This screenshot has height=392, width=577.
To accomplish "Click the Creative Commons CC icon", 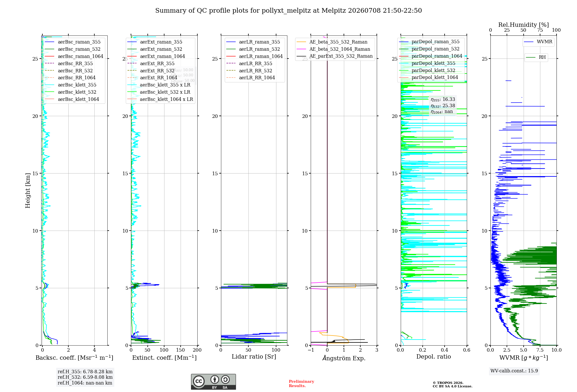I will (x=199, y=381).
